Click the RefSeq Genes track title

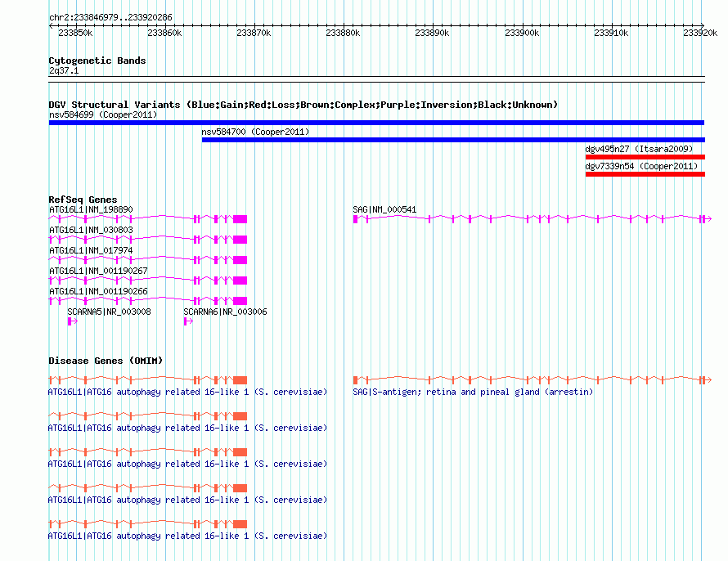coord(83,200)
